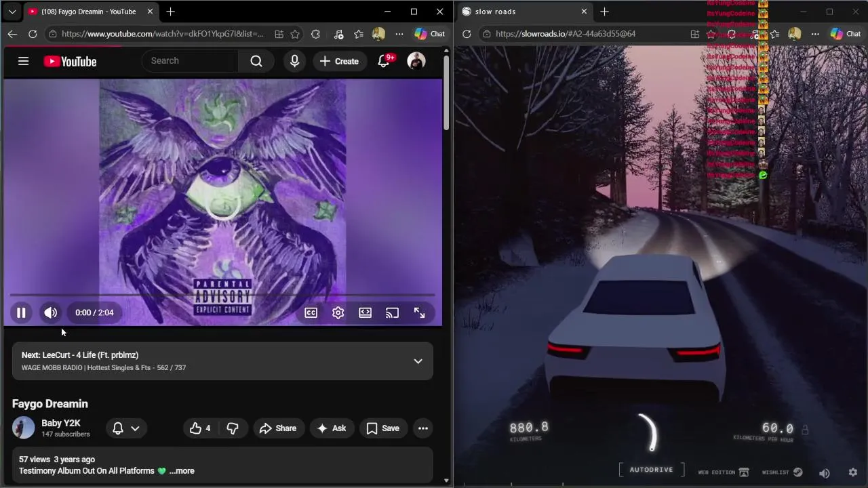Open browser profile avatar in YouTube window

click(x=378, y=34)
